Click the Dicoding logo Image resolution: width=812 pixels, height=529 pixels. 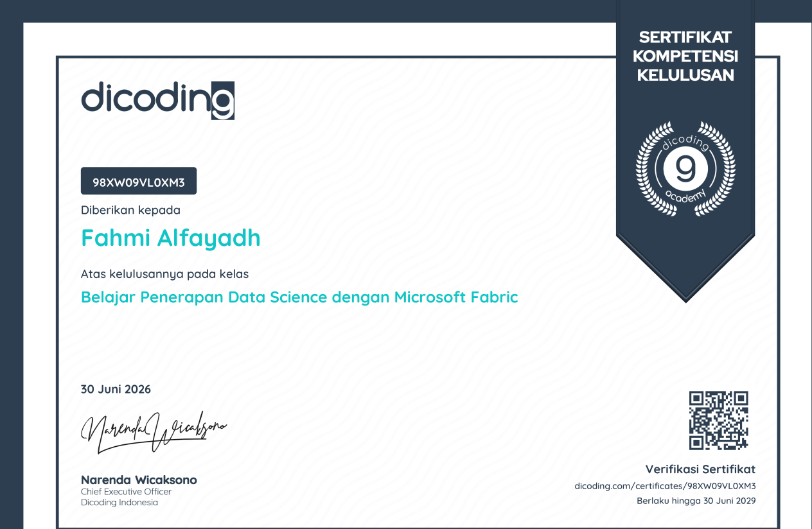coord(157,100)
